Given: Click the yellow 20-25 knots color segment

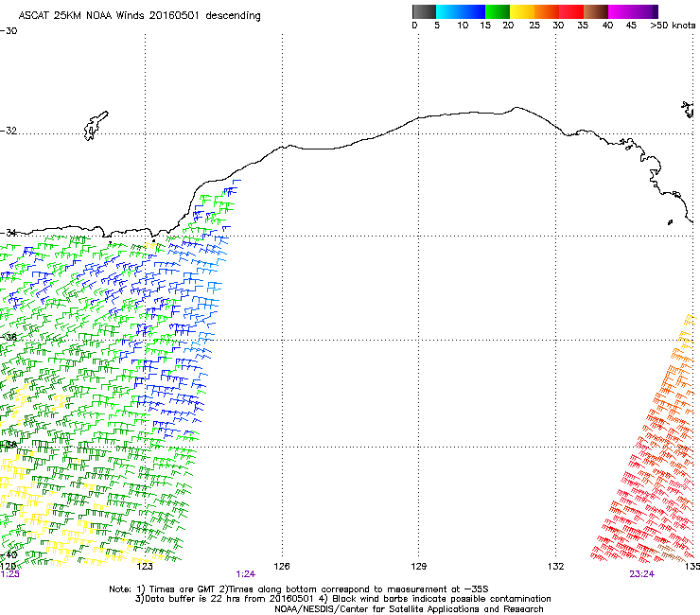Looking at the screenshot, I should click(x=522, y=11).
